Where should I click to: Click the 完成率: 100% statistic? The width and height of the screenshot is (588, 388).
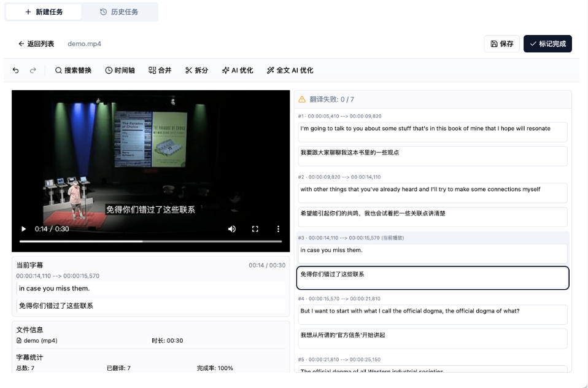pos(215,368)
